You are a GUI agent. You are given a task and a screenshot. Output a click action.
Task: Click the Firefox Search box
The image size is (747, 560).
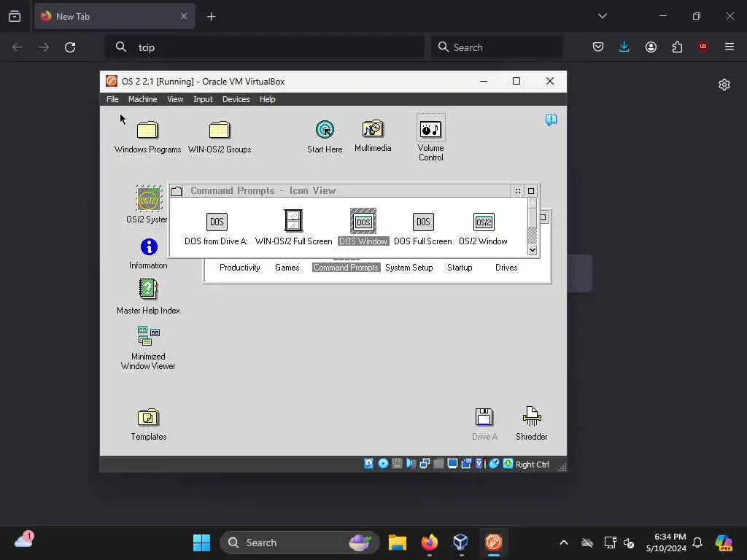pyautogui.click(x=497, y=47)
